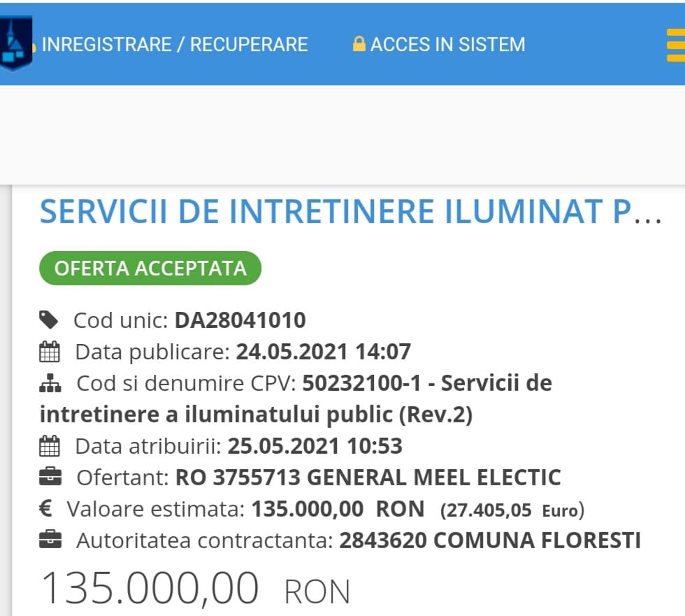The image size is (685, 616).
Task: Click the calendar icon beside Data publicare
Action: [x=50, y=352]
